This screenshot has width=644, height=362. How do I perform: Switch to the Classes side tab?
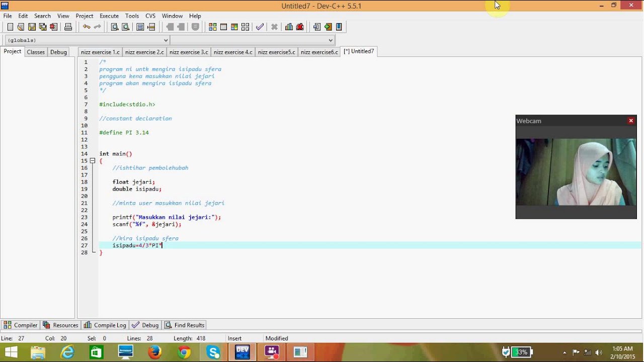coord(36,52)
